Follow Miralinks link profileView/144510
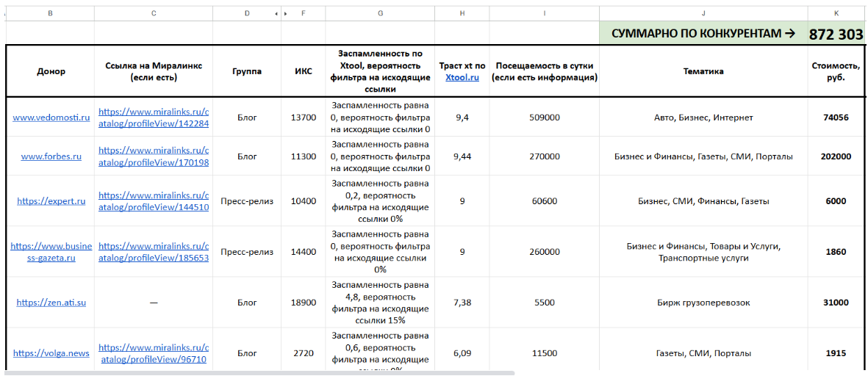Image resolution: width=868 pixels, height=376 pixels. 154,201
